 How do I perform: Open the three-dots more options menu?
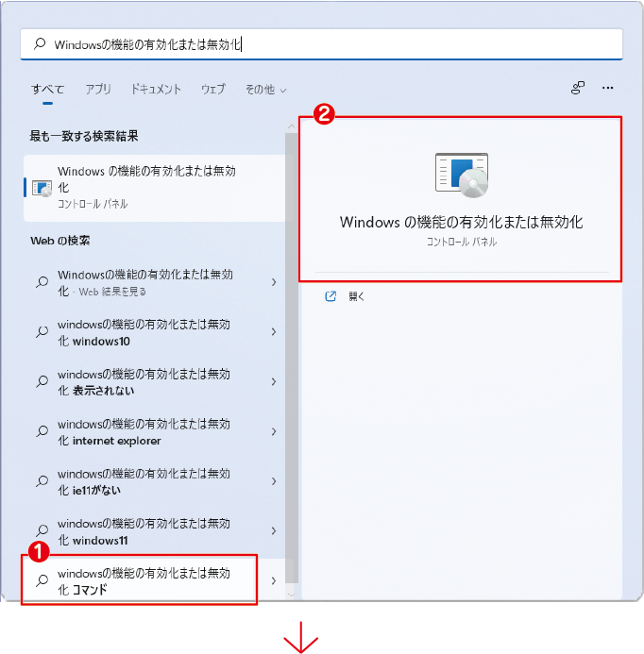(608, 88)
